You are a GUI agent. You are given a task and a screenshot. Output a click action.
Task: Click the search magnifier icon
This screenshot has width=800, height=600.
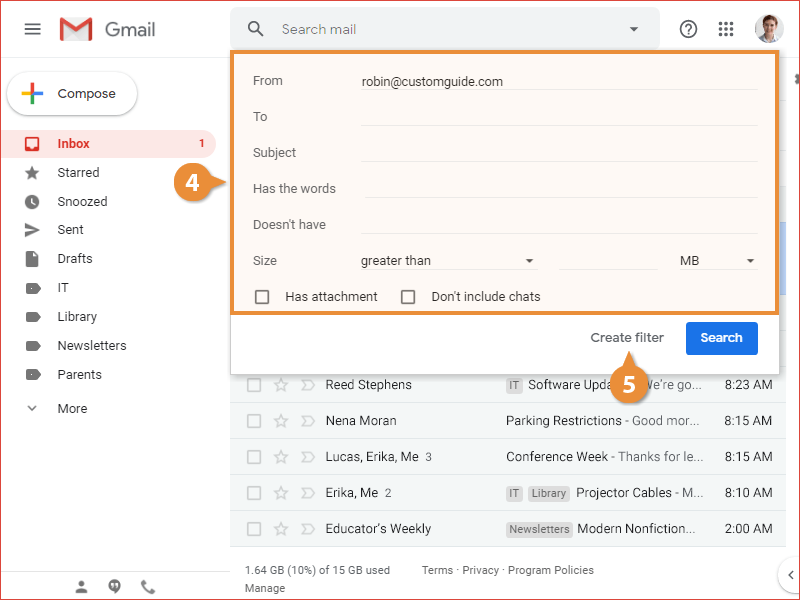click(x=256, y=29)
